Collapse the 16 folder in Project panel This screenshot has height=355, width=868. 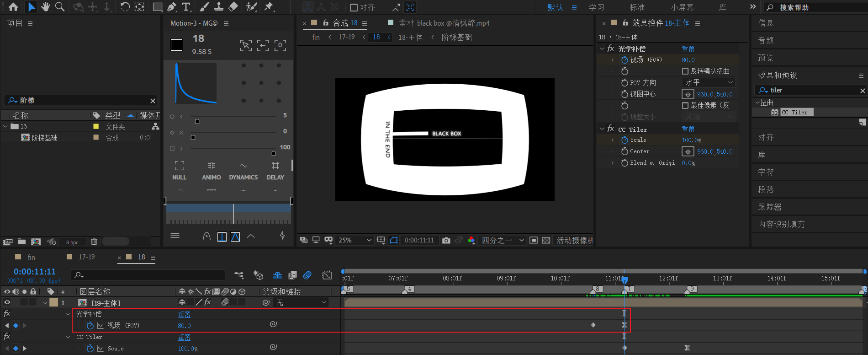tap(5, 126)
